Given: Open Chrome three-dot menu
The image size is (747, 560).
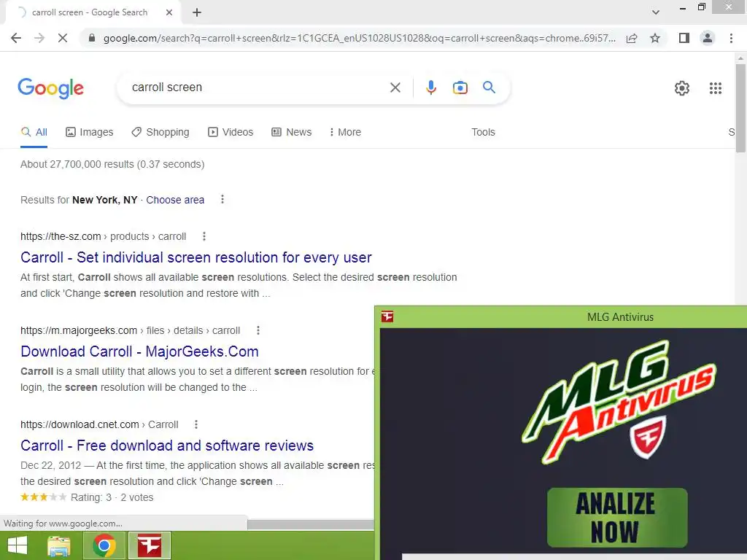Looking at the screenshot, I should point(731,38).
